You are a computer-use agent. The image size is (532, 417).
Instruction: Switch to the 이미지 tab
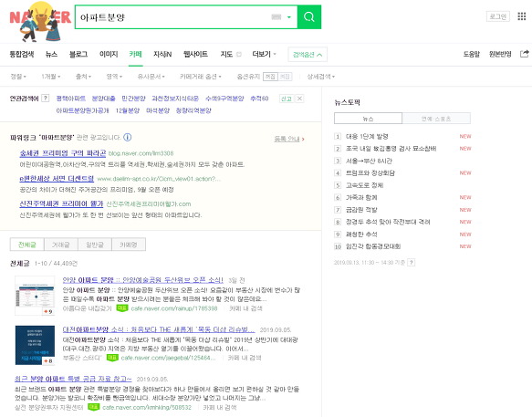tap(109, 54)
